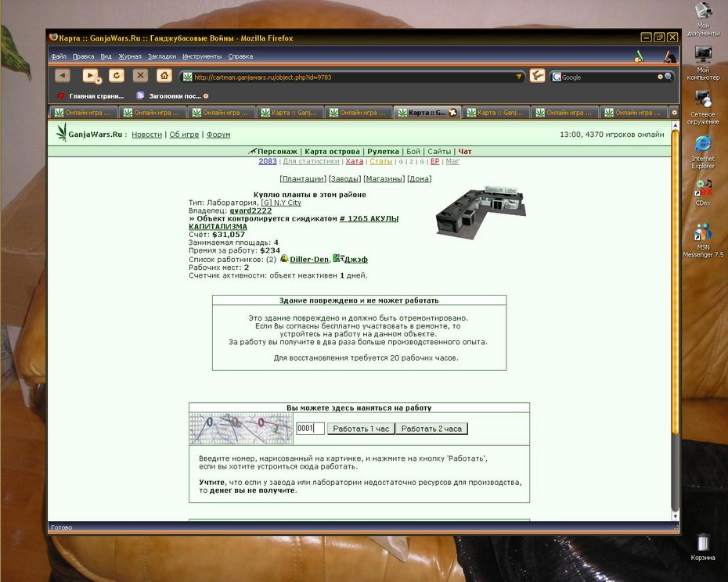Stop loading with the X toolbar icon
This screenshot has height=582, width=728.
pyautogui.click(x=140, y=75)
